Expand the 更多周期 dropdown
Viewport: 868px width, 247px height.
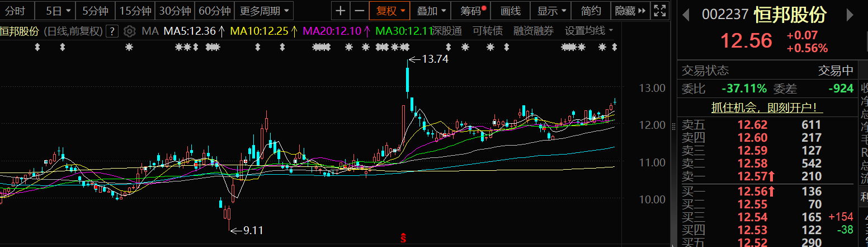(x=265, y=10)
